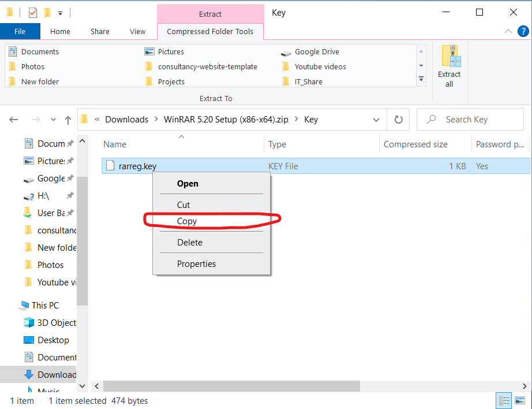This screenshot has height=409, width=532.
Task: Open 3D Objects under This PC
Action: (50, 323)
